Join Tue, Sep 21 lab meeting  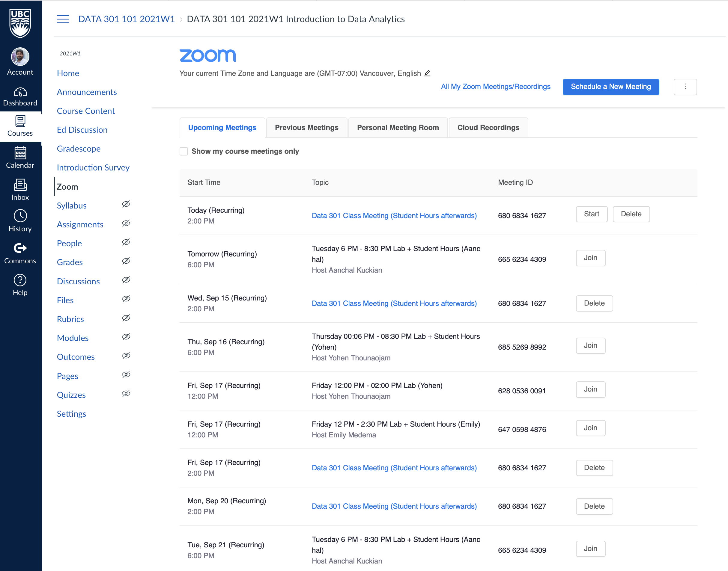(x=590, y=549)
